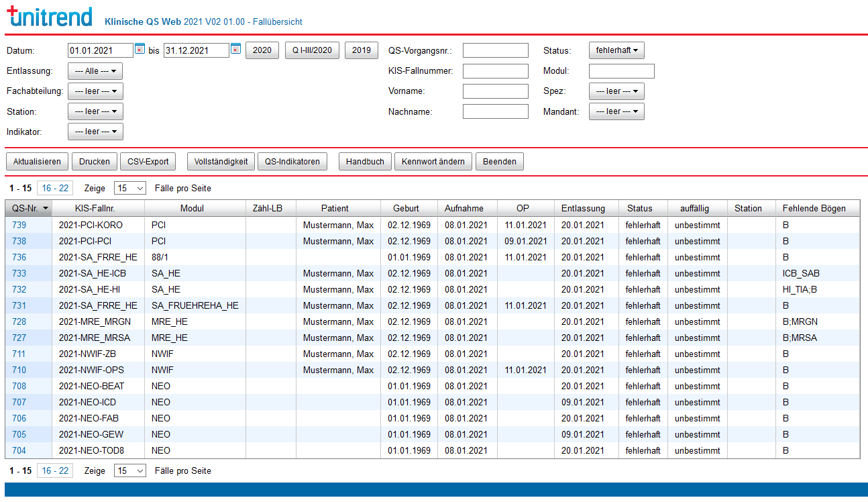Click the Drucken button
Screen dimensions: 868x502
[x=95, y=162]
